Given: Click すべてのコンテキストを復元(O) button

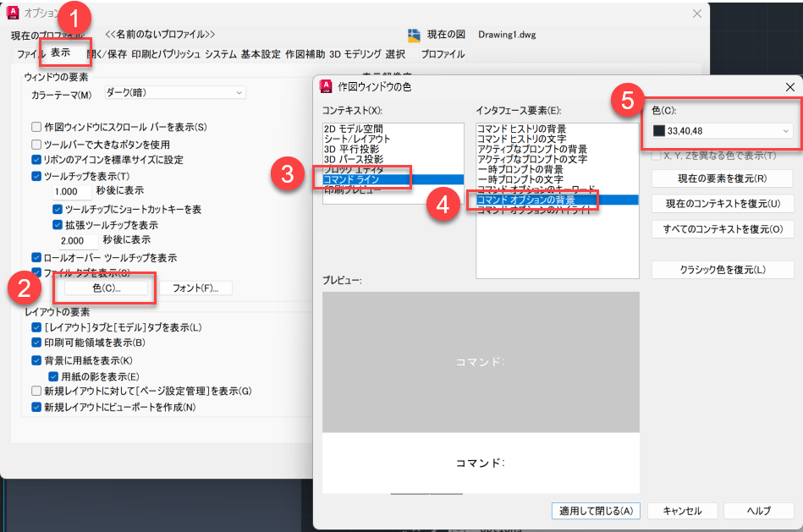Looking at the screenshot, I should (x=722, y=229).
